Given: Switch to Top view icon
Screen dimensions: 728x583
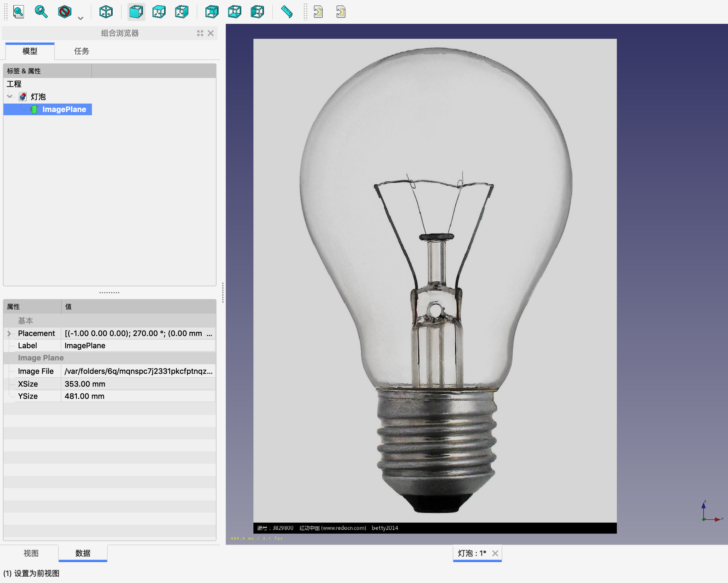Looking at the screenshot, I should [x=159, y=12].
